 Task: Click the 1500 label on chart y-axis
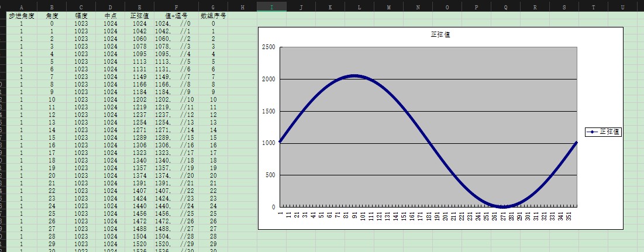(x=268, y=111)
